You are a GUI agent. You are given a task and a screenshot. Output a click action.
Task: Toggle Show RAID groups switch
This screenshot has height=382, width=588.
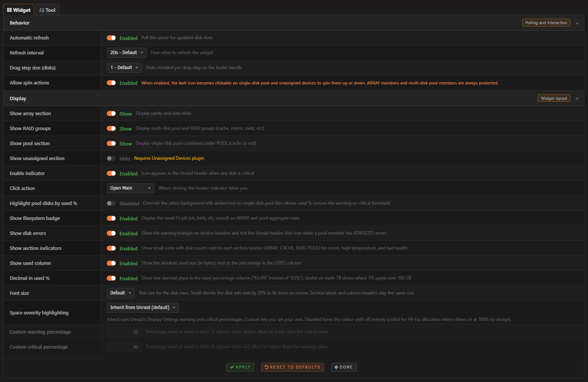point(111,129)
